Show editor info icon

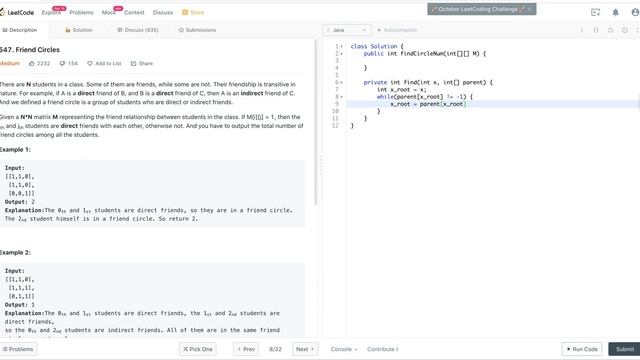[x=582, y=30]
